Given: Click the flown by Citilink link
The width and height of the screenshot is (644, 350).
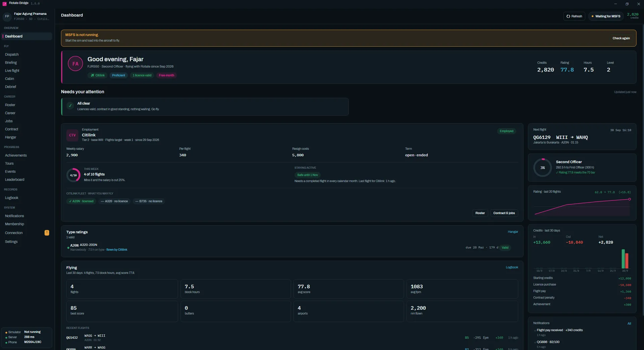Looking at the screenshot, I should click(117, 250).
